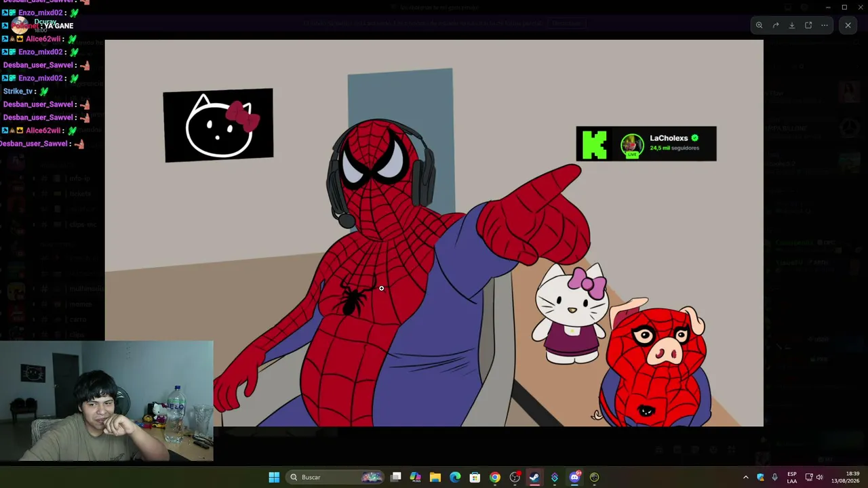Image resolution: width=868 pixels, height=488 pixels.
Task: Switch to Steam in the taskbar
Action: (x=534, y=477)
